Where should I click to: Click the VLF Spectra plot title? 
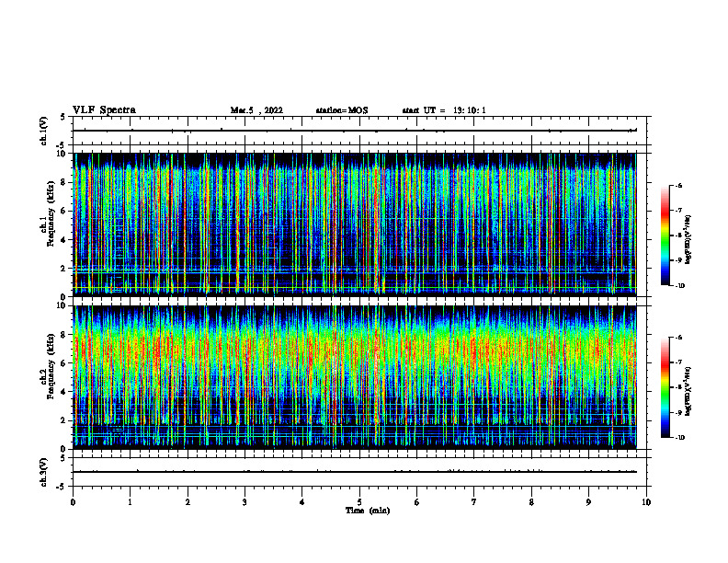click(104, 110)
